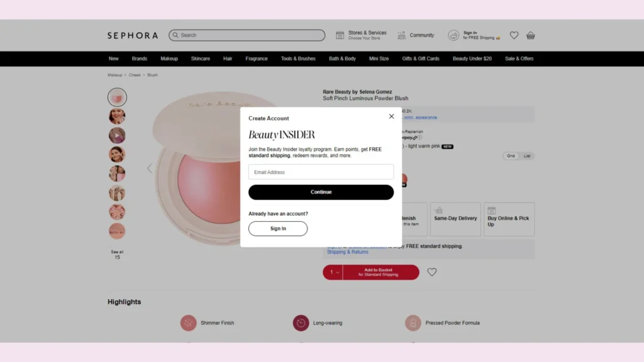Viewport: 644px width, 362px height.
Task: Select the Stores & Services store icon
Action: pos(340,34)
